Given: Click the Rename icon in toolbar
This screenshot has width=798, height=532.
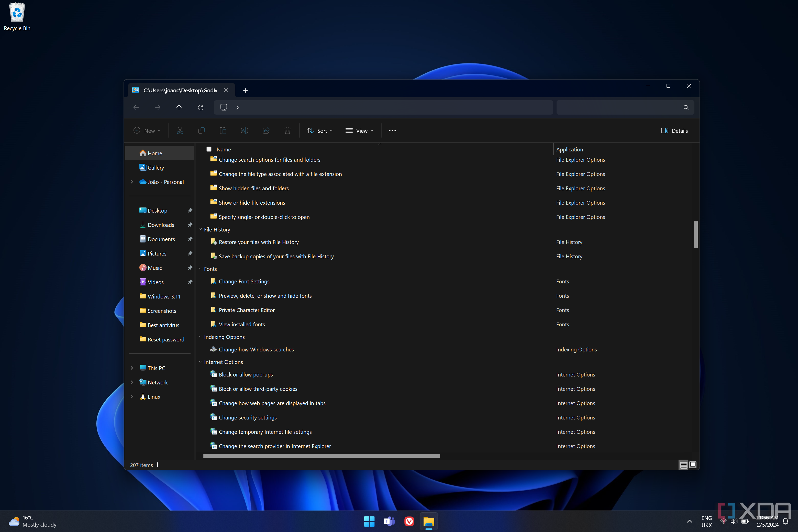Looking at the screenshot, I should [x=244, y=131].
